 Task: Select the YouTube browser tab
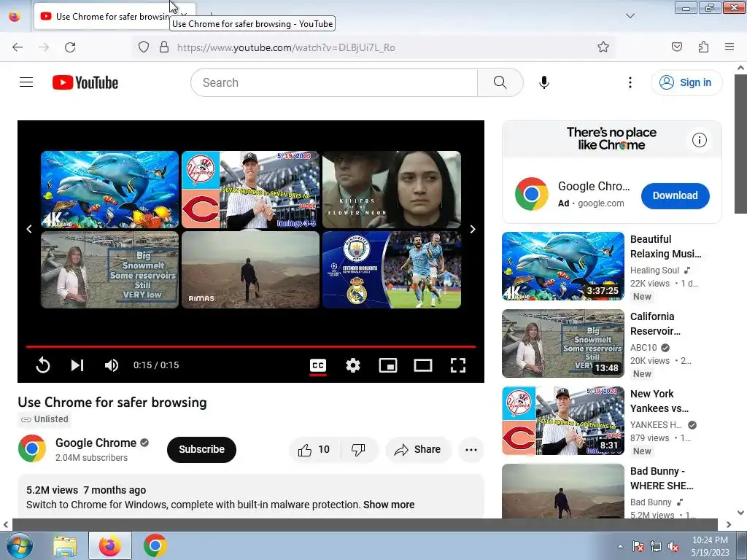point(115,17)
